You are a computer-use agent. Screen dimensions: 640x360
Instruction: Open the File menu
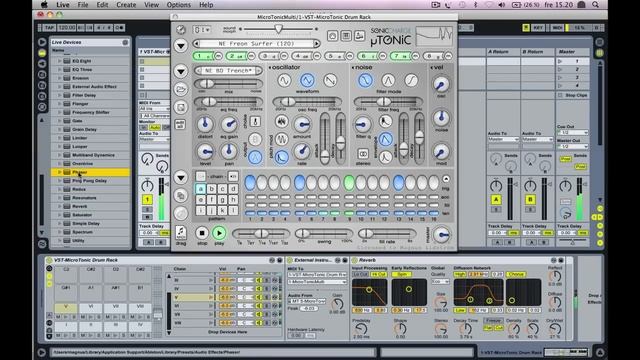[83, 5]
